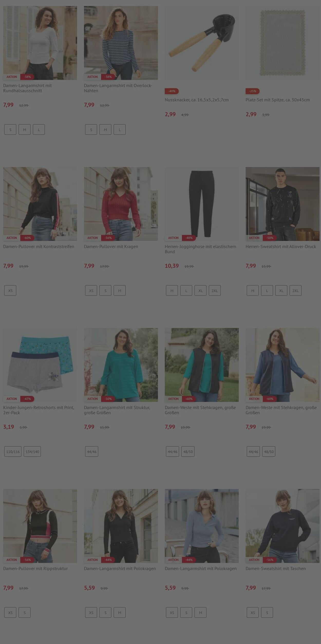321x644 pixels.
Task: Select size XS for Damen-Sweatshirt mit Taschen
Action: coord(253,612)
